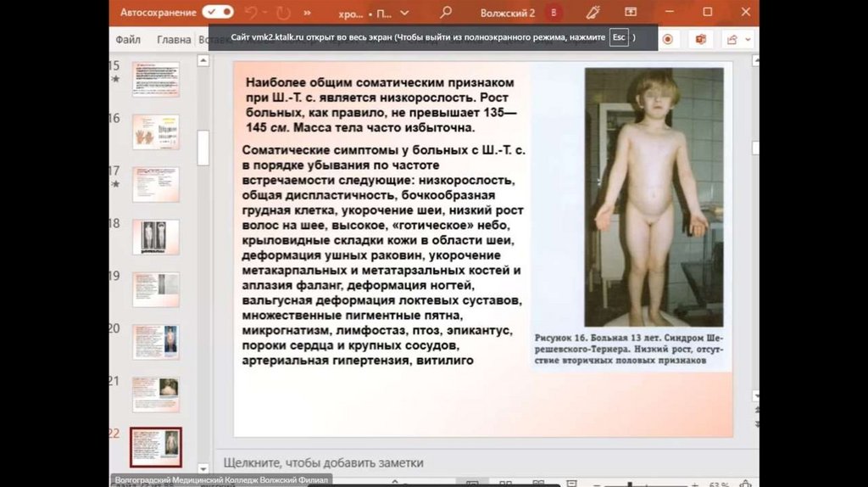
Task: Click the present in Teams icon
Action: (x=701, y=40)
